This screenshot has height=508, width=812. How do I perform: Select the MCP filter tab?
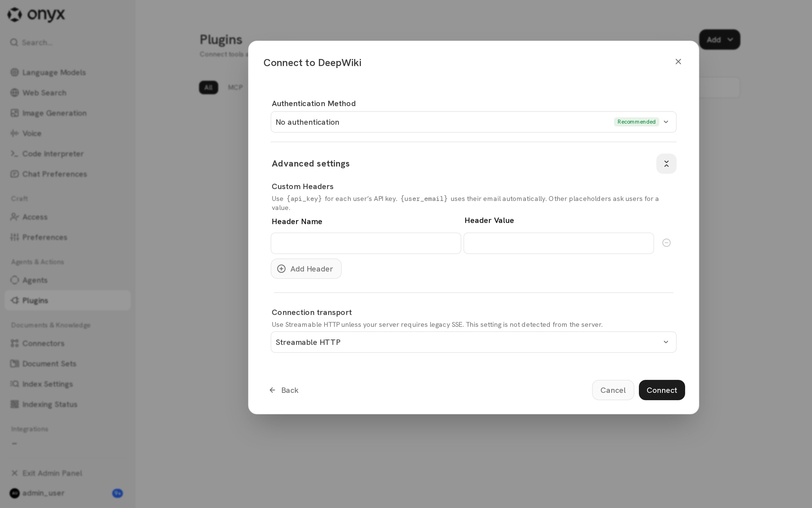point(235,87)
